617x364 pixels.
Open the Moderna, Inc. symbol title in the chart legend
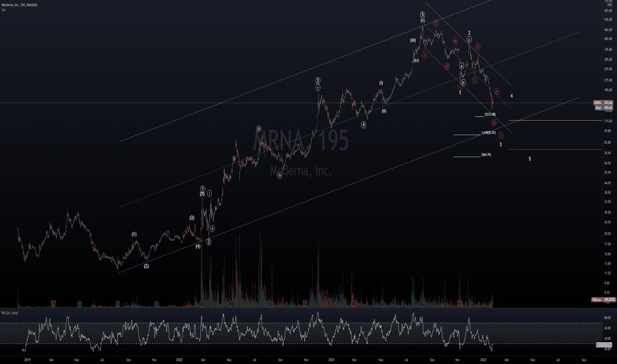(19, 5)
